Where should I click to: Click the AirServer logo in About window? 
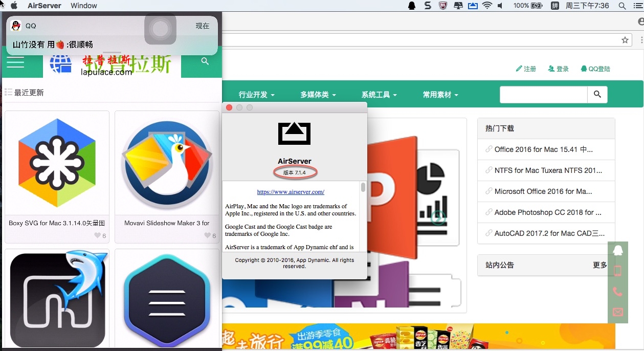(x=294, y=133)
